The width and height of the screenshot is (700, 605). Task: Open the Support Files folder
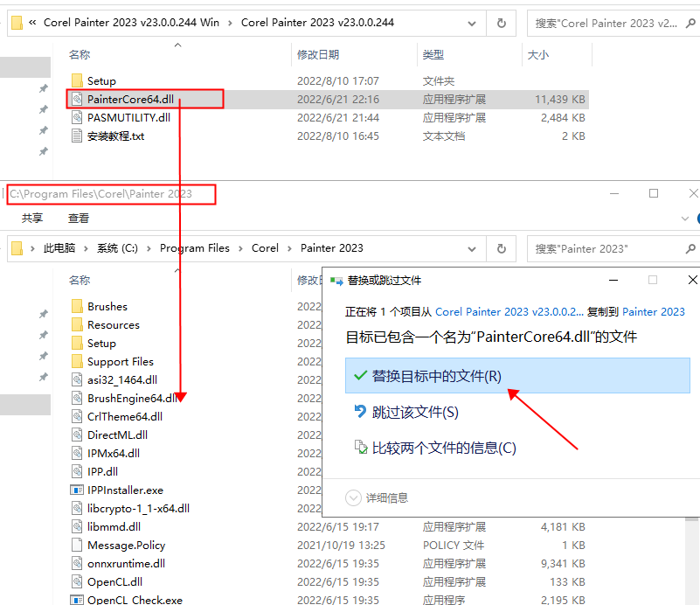(x=120, y=361)
